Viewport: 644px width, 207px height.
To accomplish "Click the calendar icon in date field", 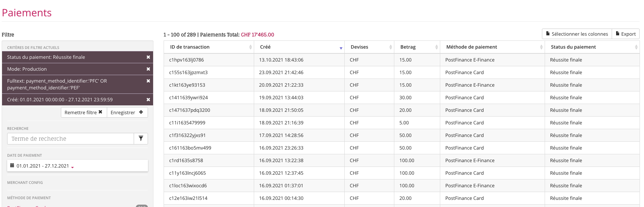I will (x=12, y=166).
